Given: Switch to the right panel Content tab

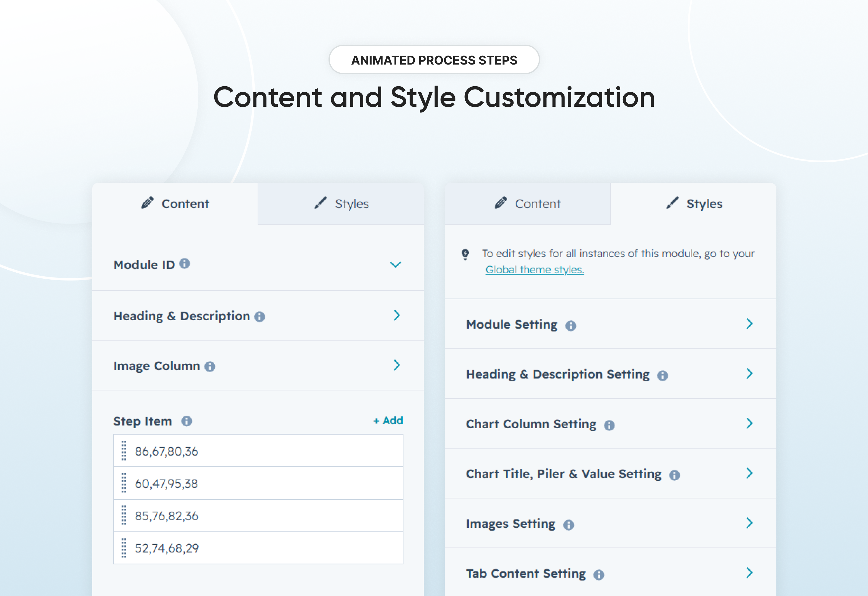Looking at the screenshot, I should click(528, 204).
